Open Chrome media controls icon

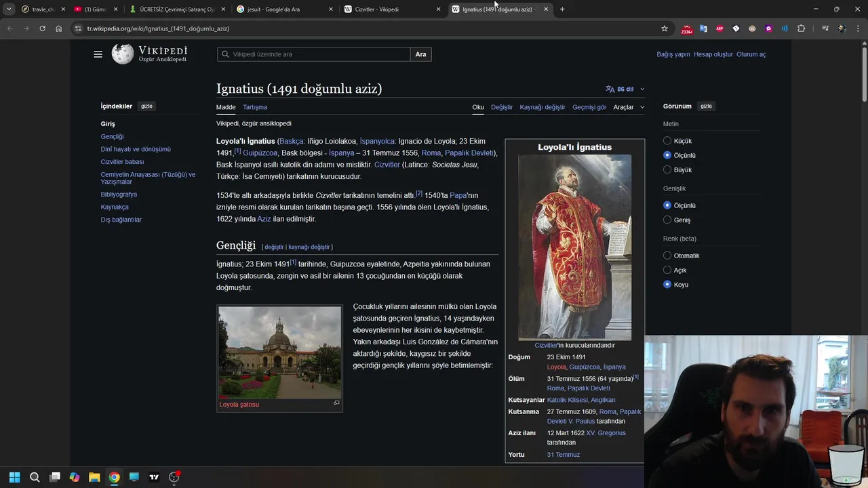click(x=825, y=28)
